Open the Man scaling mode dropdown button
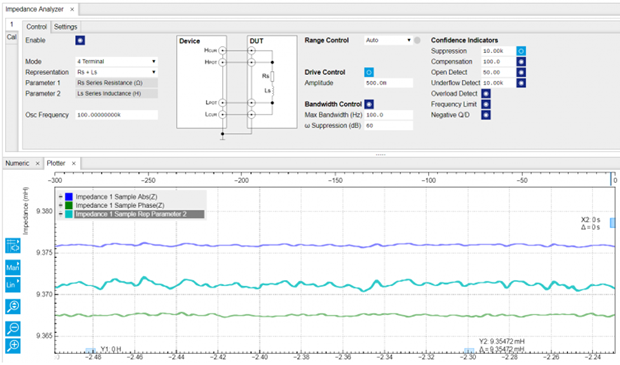620x365 pixels. coord(13,267)
